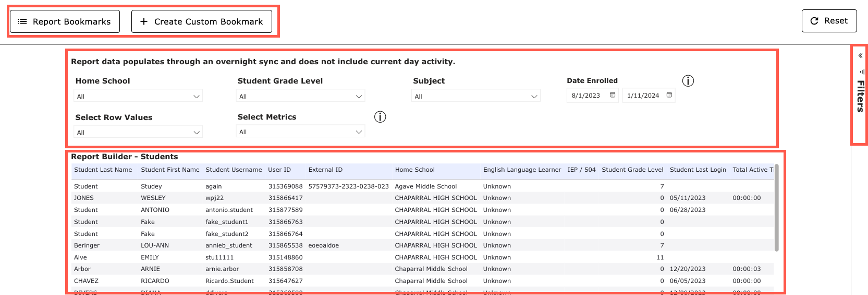868x295 pixels.
Task: Expand the Select Row Values dropdown
Action: pos(138,132)
